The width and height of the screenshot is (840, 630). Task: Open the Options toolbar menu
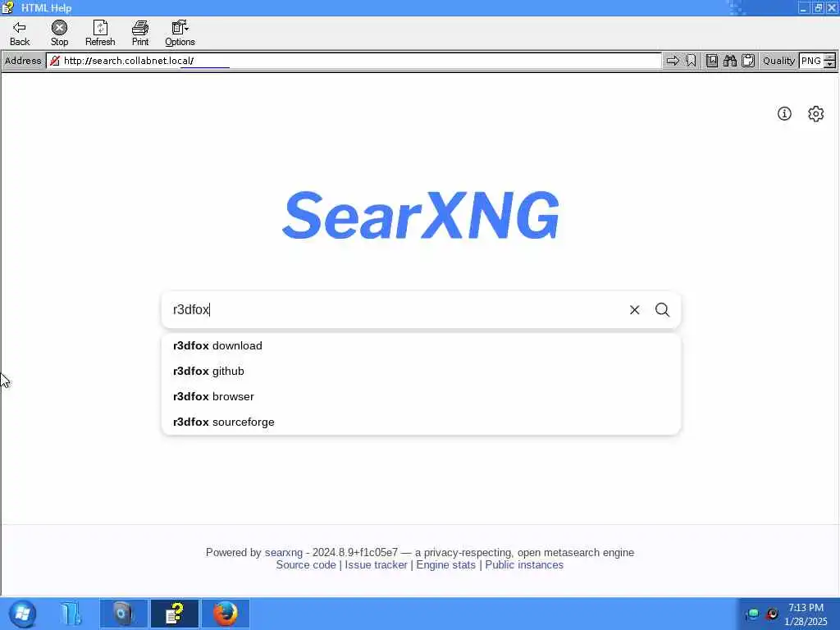coord(180,33)
